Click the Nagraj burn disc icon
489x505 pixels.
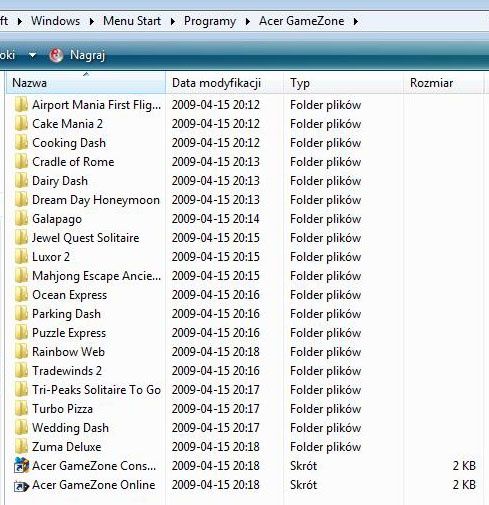[x=56, y=55]
